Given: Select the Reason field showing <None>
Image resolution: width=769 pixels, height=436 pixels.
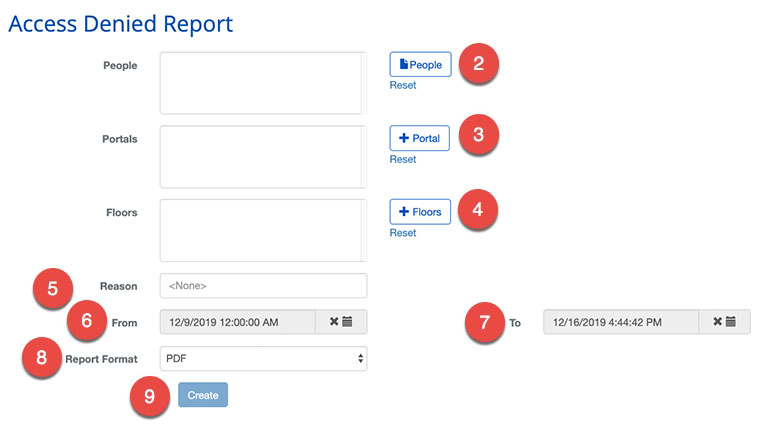Looking at the screenshot, I should (x=263, y=285).
